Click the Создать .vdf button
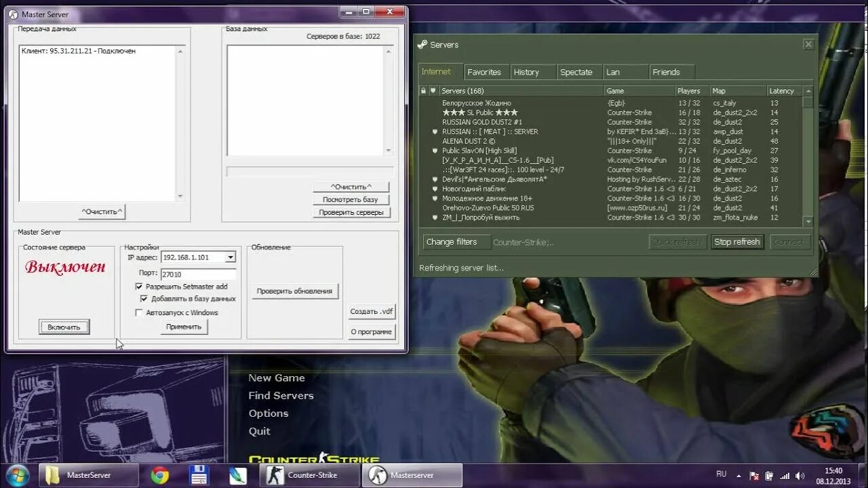Screen dimensions: 868x488 (x=372, y=311)
